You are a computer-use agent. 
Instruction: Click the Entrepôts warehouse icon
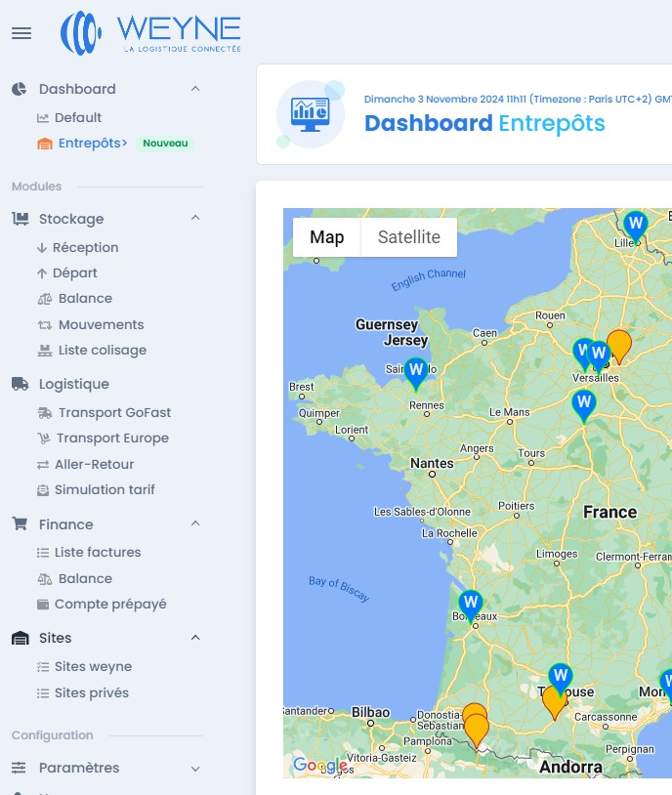[45, 144]
